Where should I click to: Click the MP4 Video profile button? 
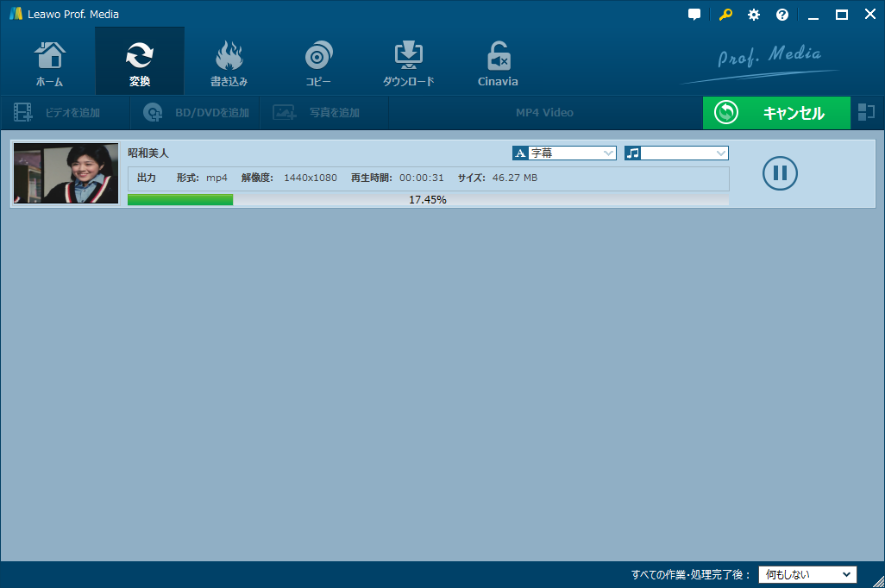click(x=544, y=112)
